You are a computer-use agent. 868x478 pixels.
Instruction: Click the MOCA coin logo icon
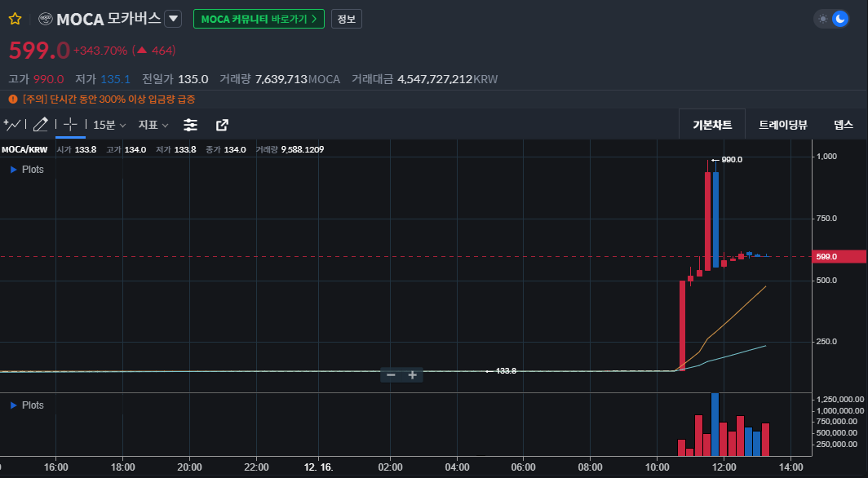(46, 19)
